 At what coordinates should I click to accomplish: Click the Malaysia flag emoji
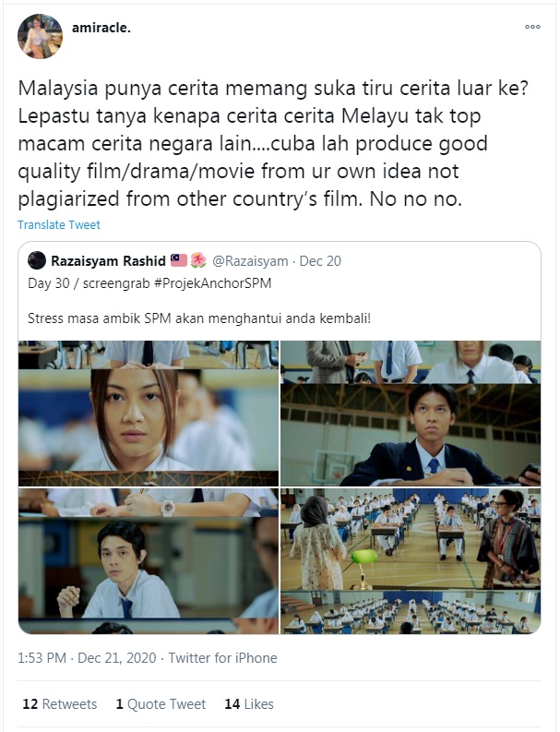click(x=179, y=260)
